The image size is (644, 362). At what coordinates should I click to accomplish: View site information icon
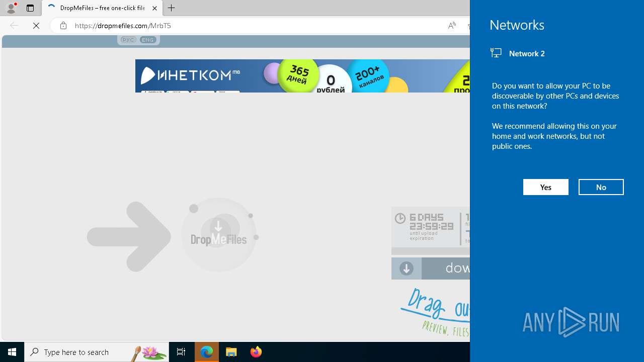coord(63,26)
